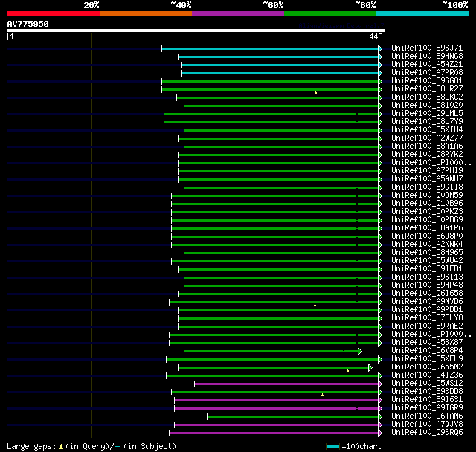Open the UniRef100_Q655M2 entry
The width and height of the screenshot is (476, 452).
click(x=427, y=367)
